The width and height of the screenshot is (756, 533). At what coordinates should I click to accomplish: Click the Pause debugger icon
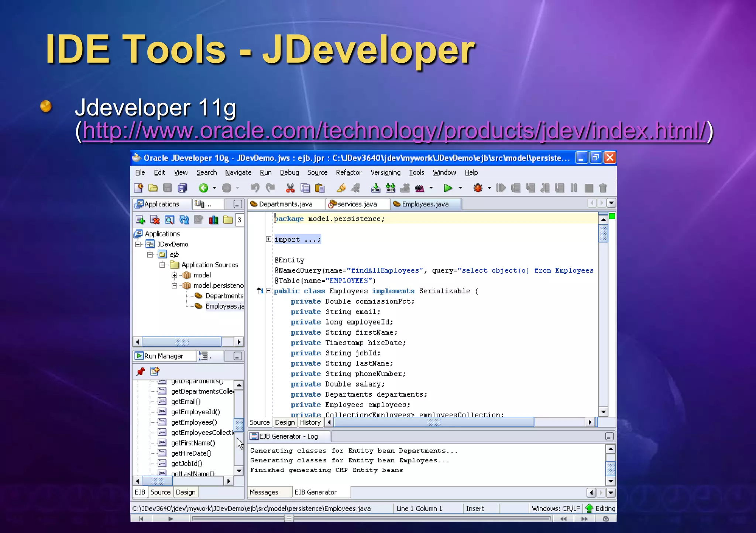click(574, 188)
